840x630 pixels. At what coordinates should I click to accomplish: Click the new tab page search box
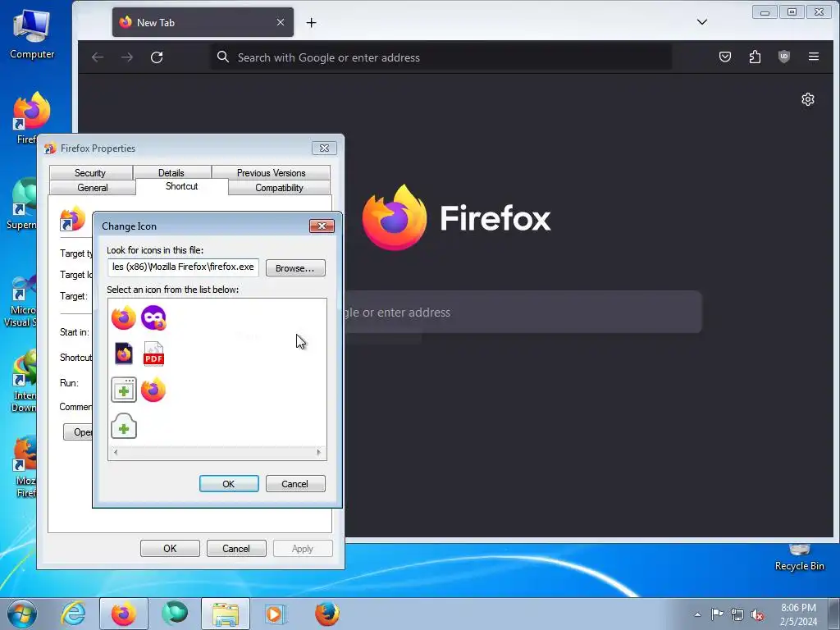(523, 312)
